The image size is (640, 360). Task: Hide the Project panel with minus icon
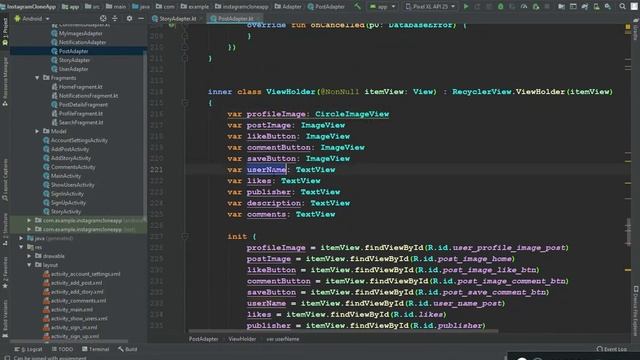141,18
